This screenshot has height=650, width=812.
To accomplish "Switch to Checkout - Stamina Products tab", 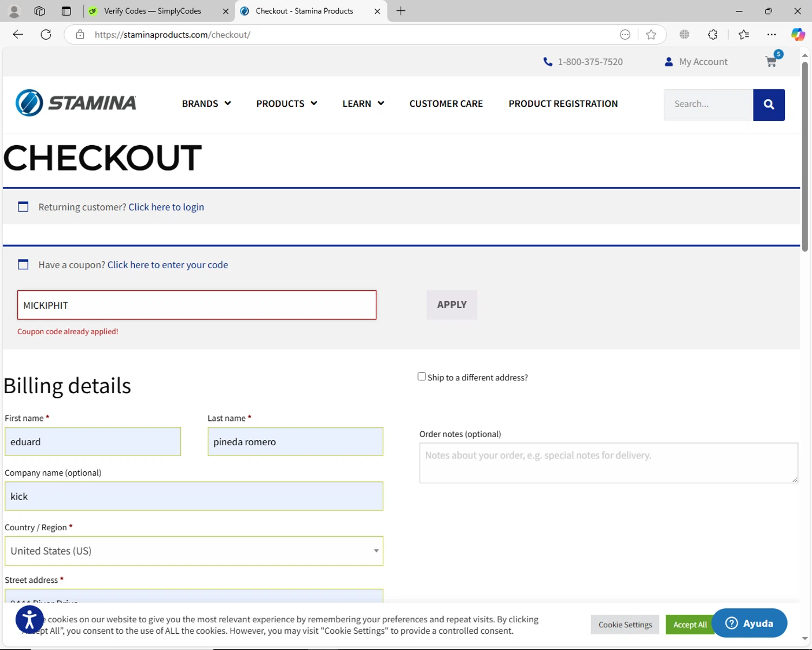I will (x=311, y=11).
